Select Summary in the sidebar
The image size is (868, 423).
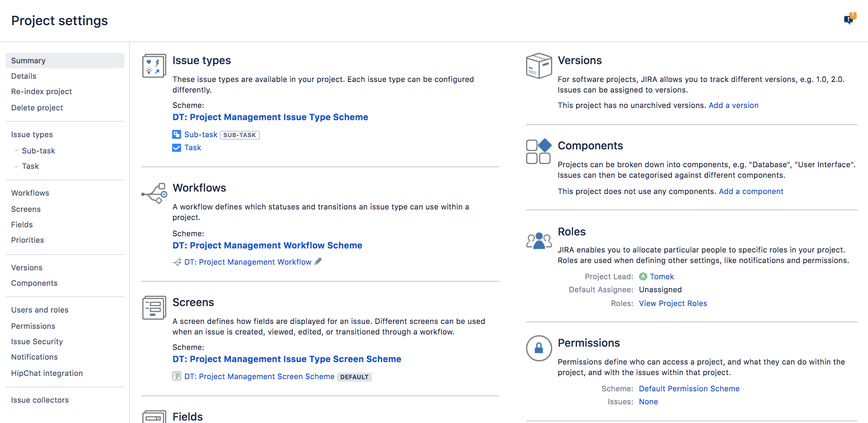pos(65,60)
